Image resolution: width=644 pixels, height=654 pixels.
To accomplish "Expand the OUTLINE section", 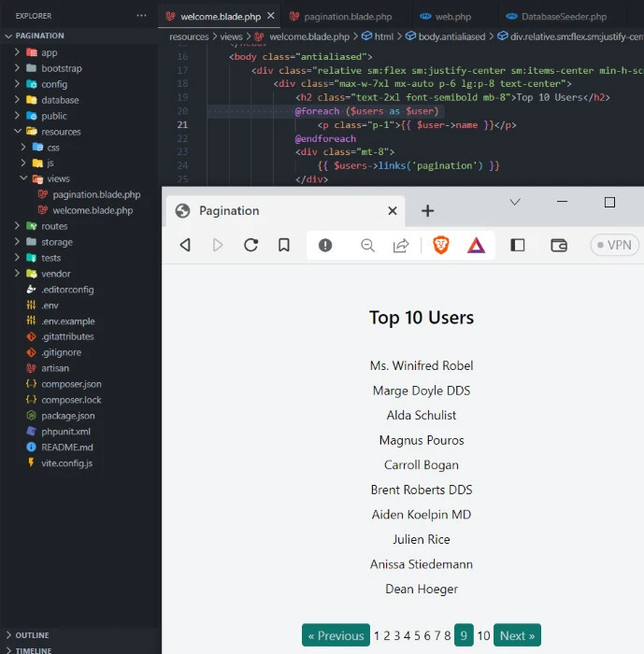I will [x=32, y=635].
